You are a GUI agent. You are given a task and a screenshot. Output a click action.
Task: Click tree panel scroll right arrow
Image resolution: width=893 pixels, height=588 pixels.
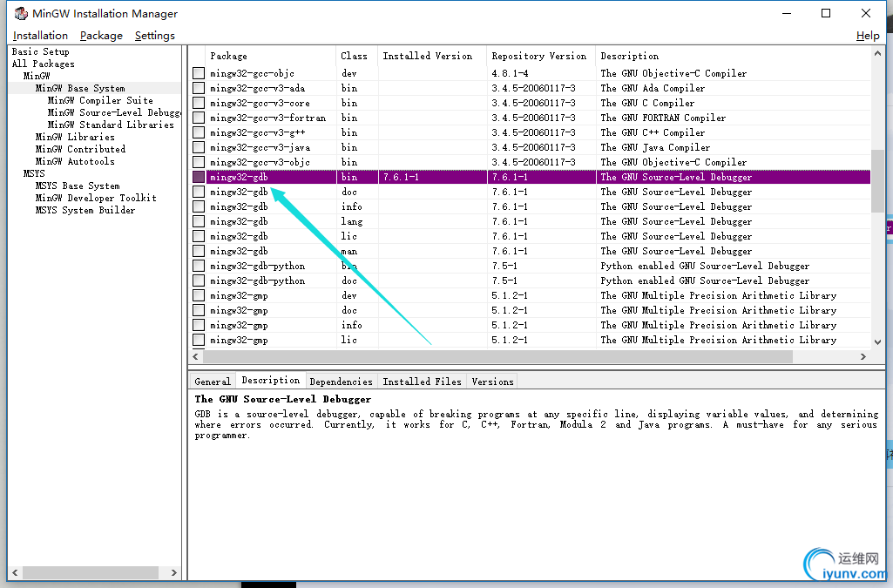[x=173, y=572]
